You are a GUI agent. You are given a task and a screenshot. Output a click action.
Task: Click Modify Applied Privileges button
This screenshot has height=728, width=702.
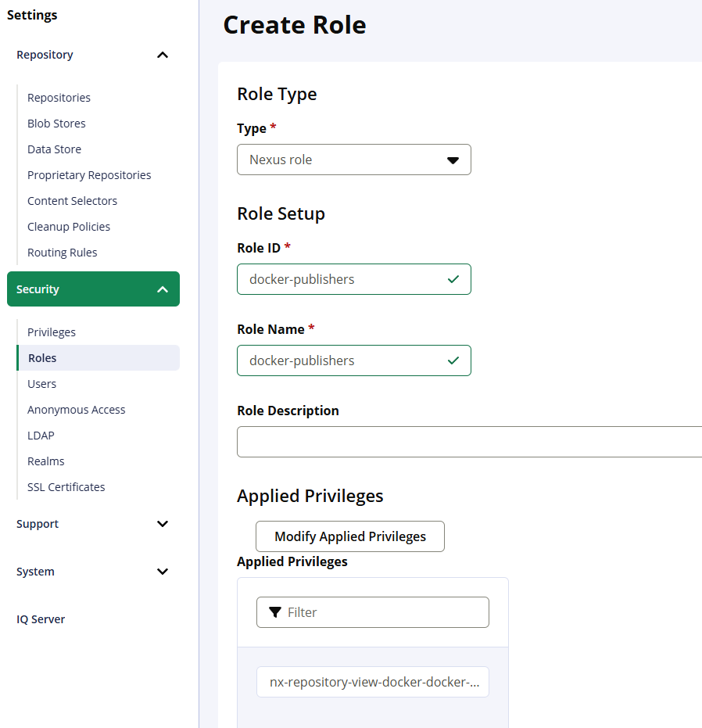tap(350, 536)
